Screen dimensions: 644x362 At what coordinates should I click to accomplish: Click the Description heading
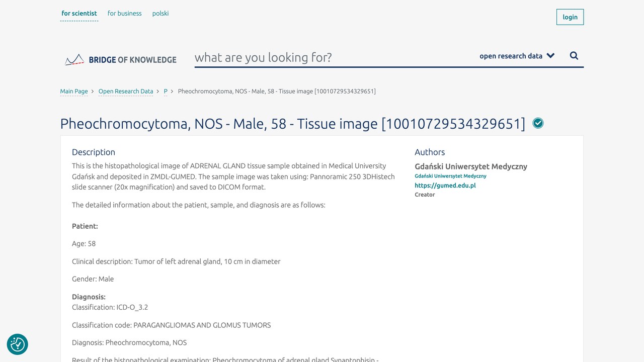coord(94,152)
